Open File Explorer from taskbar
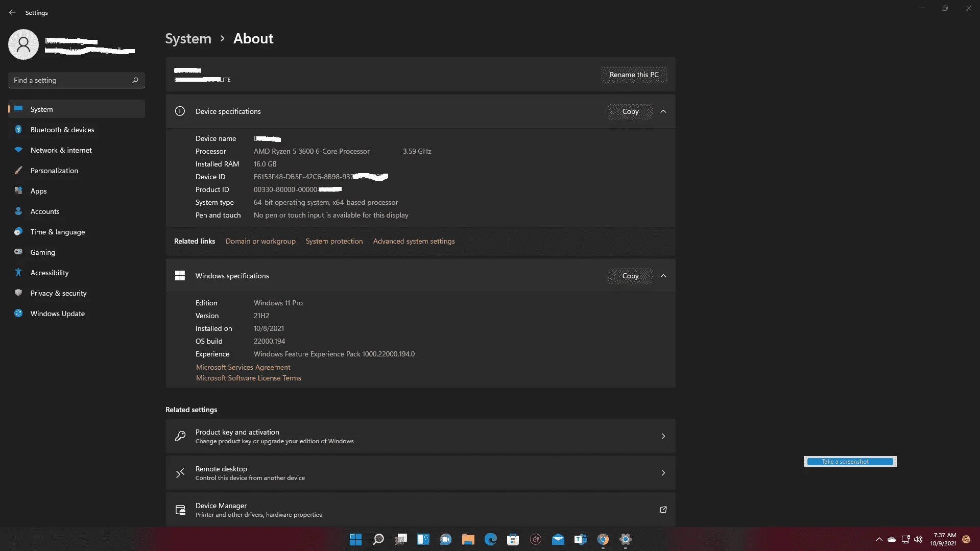Screen dimensions: 980x551 (x=468, y=539)
